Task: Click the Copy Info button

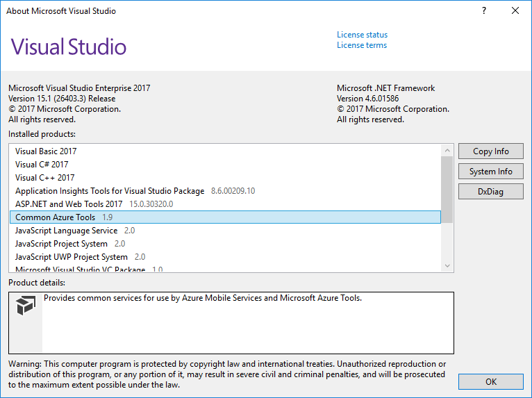Action: (490, 151)
